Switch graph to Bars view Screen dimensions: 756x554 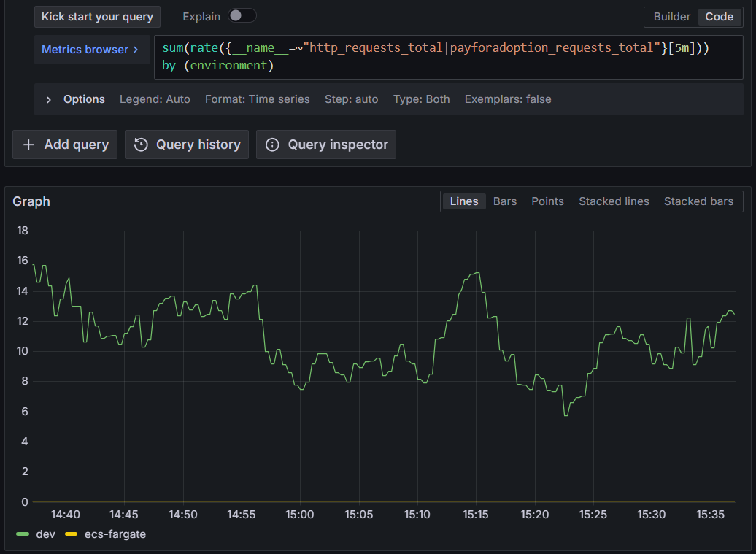tap(504, 201)
